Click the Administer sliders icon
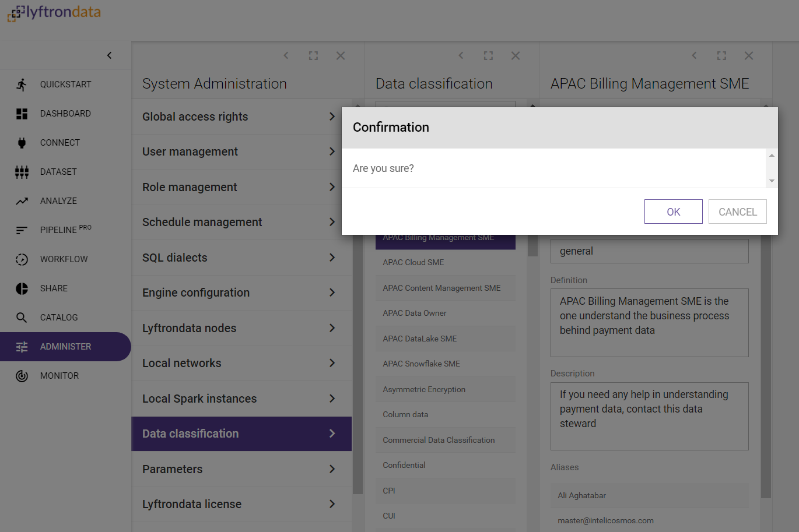799x532 pixels. point(22,347)
